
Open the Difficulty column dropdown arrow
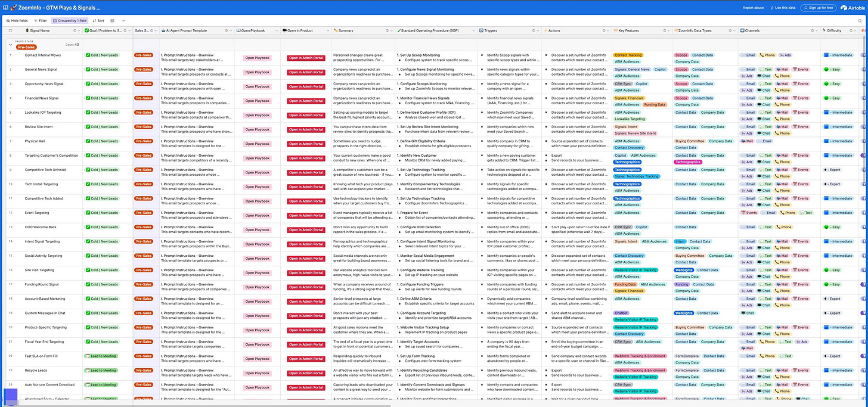(x=855, y=30)
